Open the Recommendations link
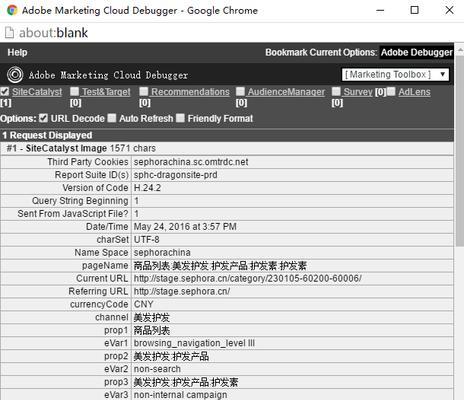Image resolution: width=464 pixels, height=400 pixels. [x=190, y=92]
